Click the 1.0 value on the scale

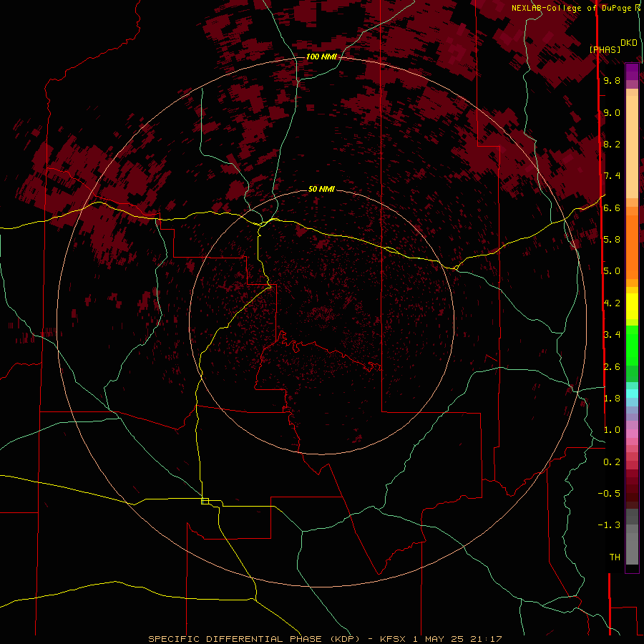pos(612,430)
